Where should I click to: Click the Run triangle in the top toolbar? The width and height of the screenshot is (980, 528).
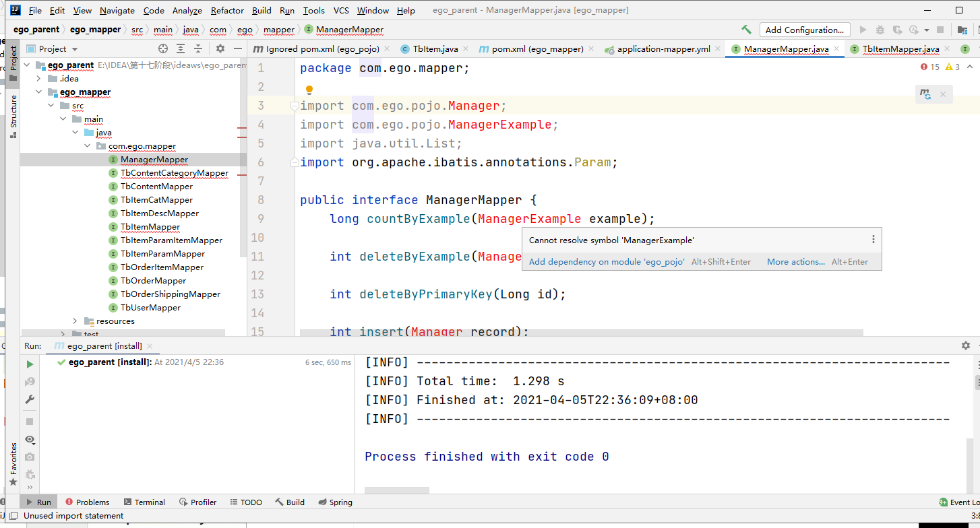pos(862,30)
